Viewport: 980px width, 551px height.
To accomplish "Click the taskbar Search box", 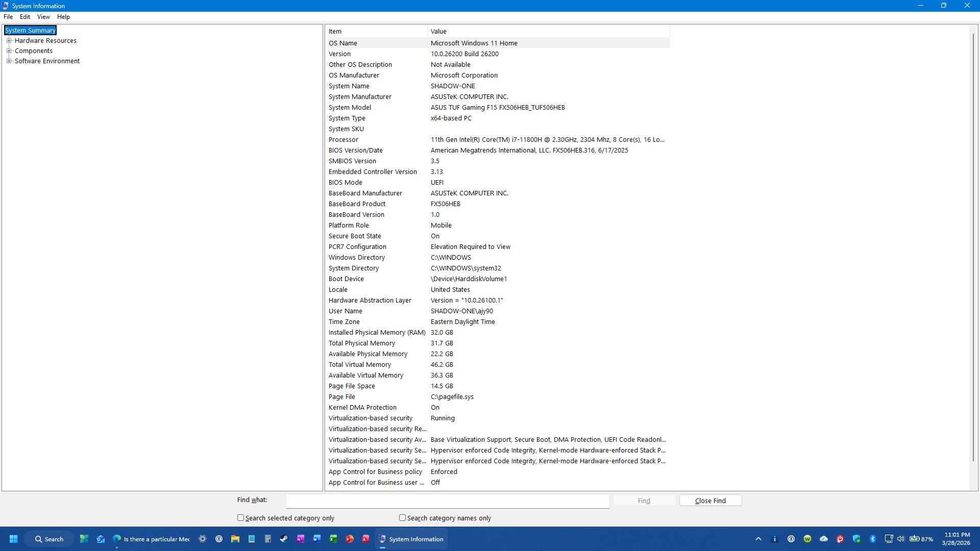I will pyautogui.click(x=49, y=539).
